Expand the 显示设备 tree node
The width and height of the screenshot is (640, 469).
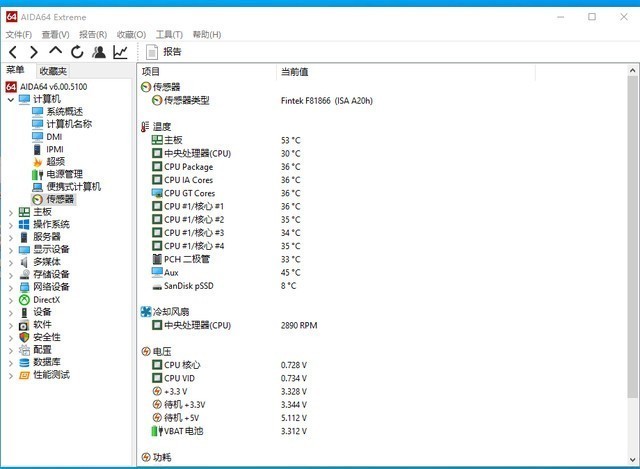tap(11, 250)
